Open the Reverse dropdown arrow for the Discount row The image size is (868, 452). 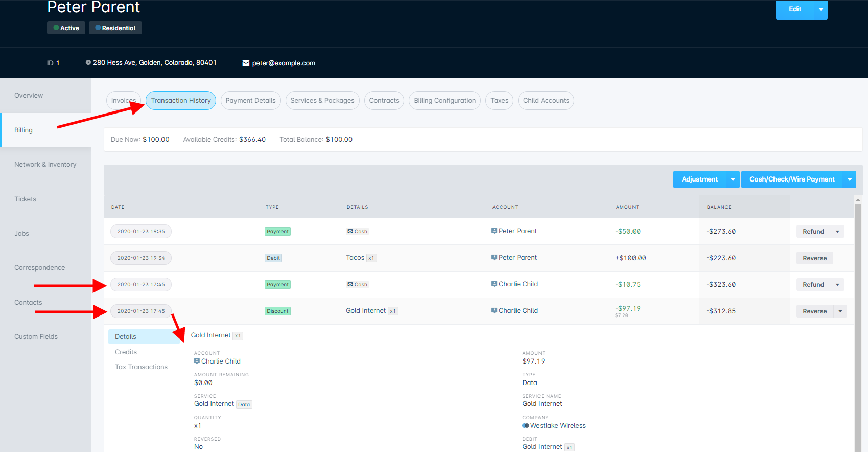(840, 311)
